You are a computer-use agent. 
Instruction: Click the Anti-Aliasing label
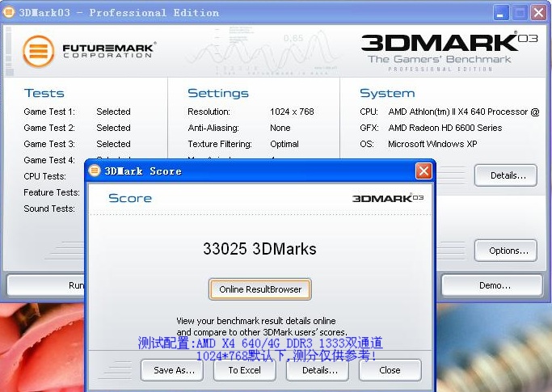[213, 128]
